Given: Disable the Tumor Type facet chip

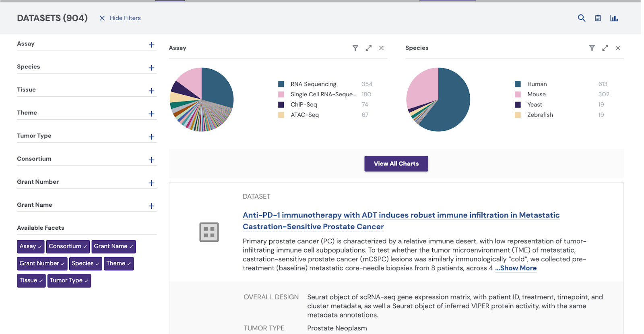Looking at the screenshot, I should coord(69,281).
